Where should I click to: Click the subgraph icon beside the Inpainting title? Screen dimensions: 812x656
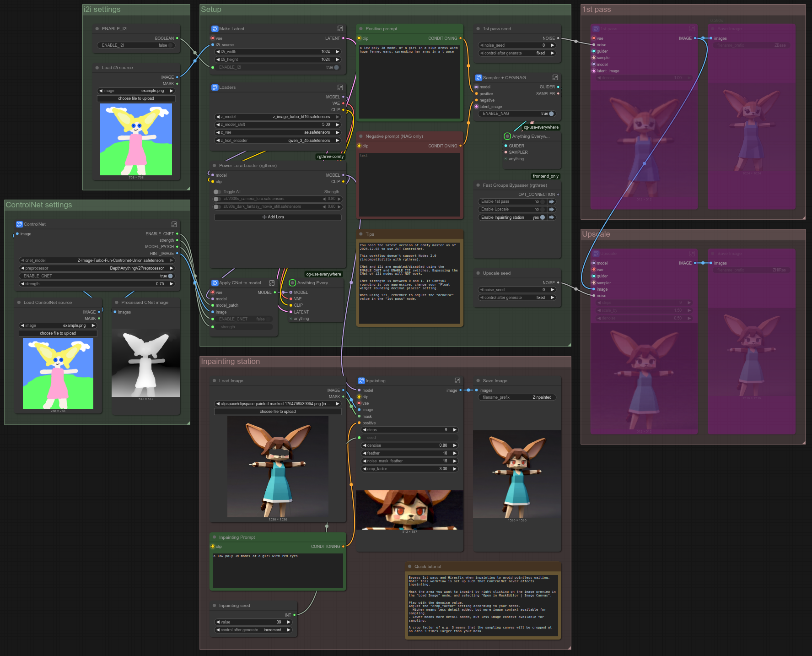tap(361, 381)
